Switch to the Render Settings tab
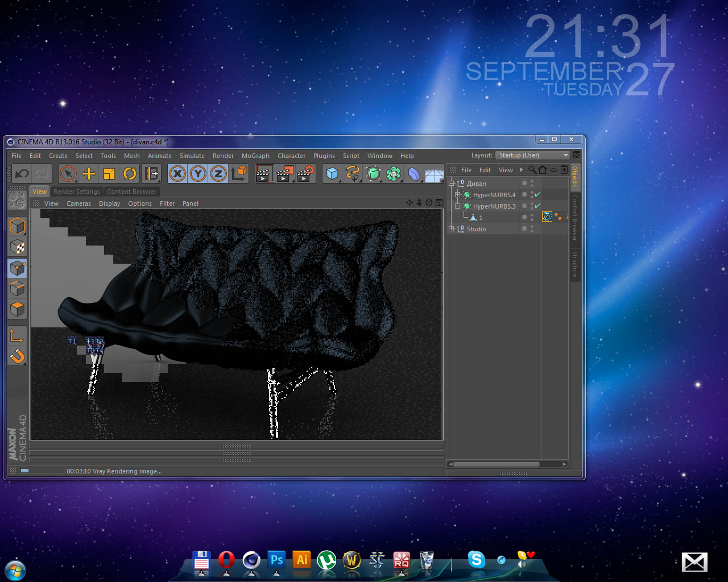This screenshot has height=582, width=728. point(76,192)
